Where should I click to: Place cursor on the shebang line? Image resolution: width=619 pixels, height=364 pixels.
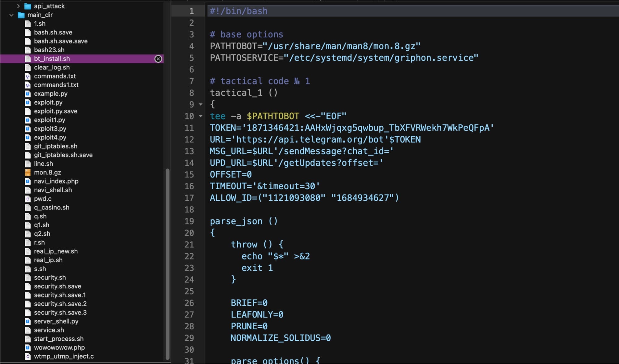(238, 11)
